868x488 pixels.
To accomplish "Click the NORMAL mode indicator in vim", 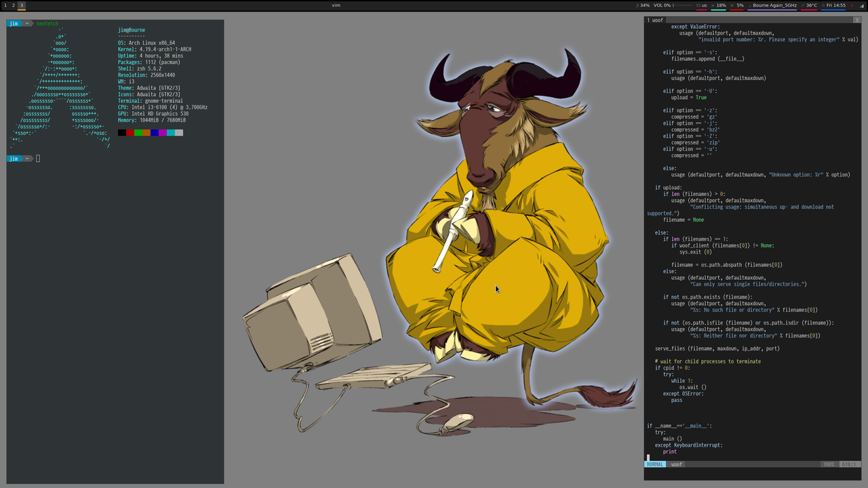I will pyautogui.click(x=655, y=464).
